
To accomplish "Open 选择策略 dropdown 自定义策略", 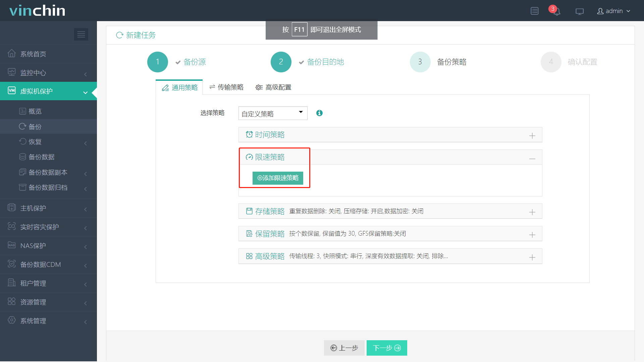I will pos(273,113).
